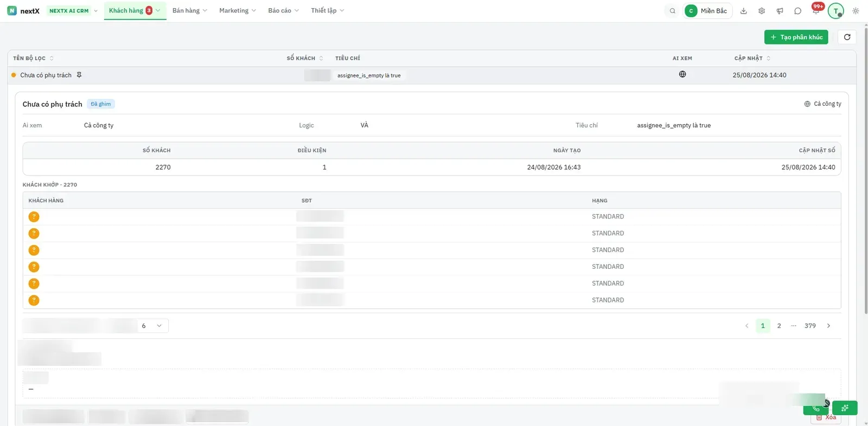
Task: Select the Chưa có phụ trách filter row
Action: coord(432,75)
